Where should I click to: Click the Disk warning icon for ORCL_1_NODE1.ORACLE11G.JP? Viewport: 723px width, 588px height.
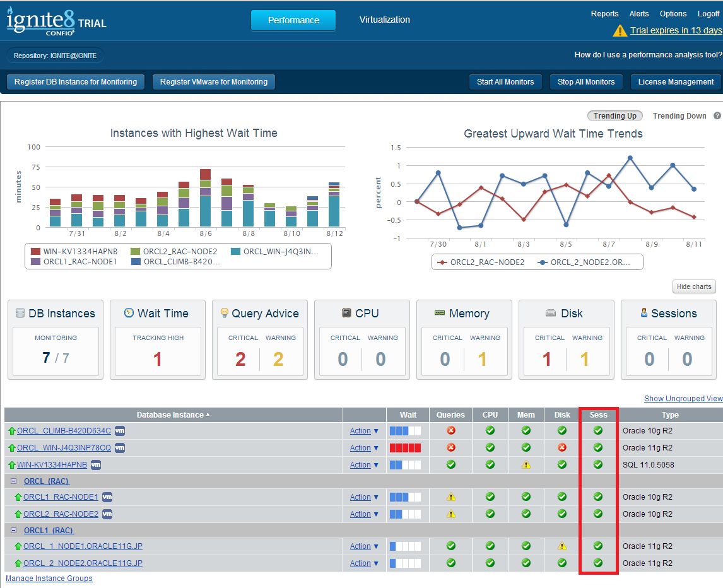[561, 546]
